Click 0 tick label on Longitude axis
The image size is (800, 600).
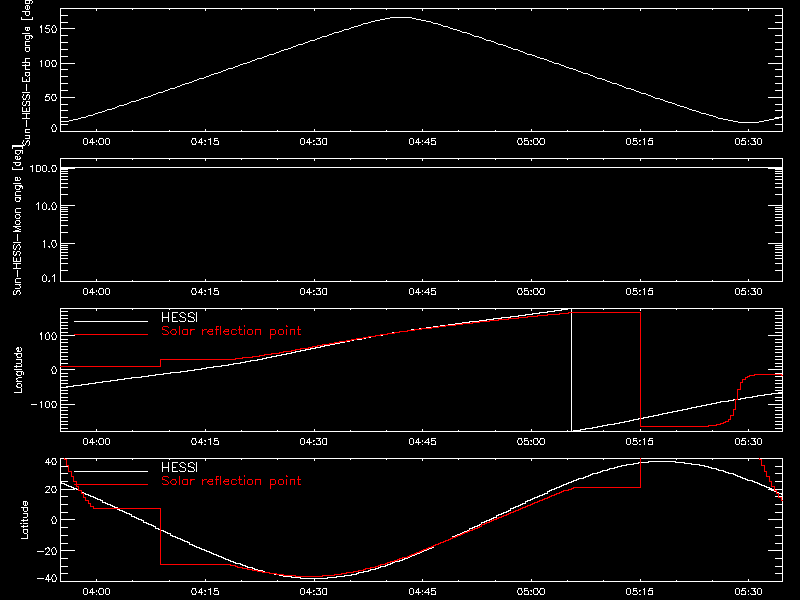54,370
